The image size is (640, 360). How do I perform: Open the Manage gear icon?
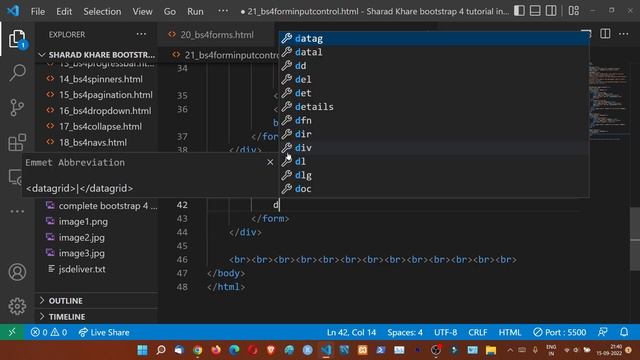(17, 306)
